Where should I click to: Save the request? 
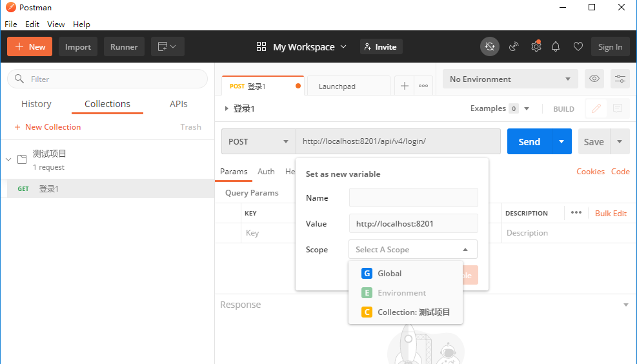click(x=594, y=141)
